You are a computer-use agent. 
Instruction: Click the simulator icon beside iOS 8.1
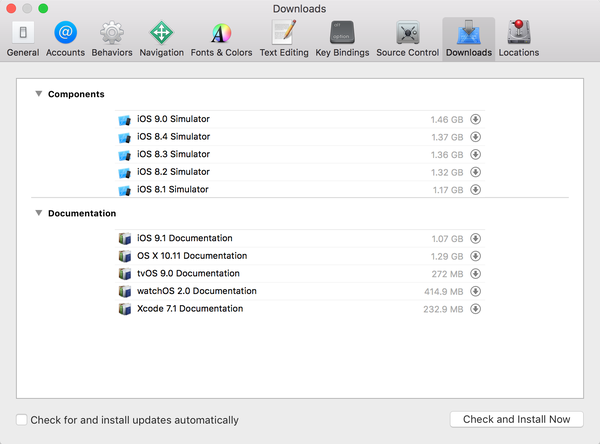124,191
